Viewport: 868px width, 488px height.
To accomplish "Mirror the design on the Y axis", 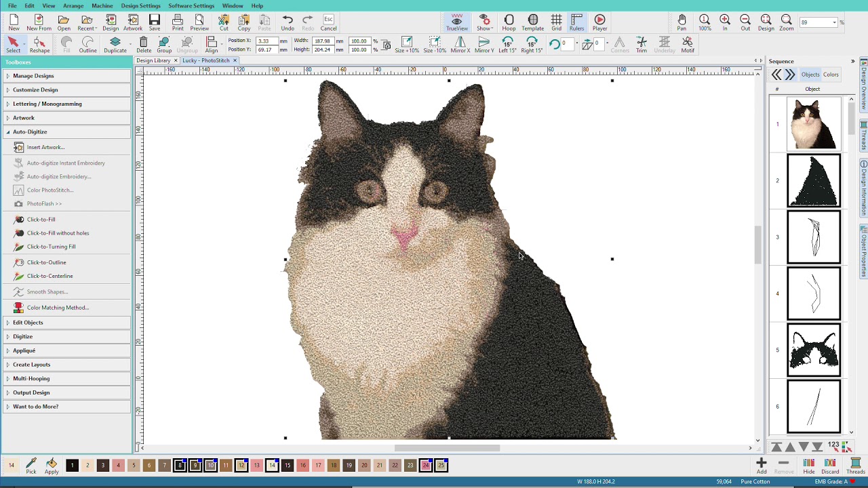I will (x=484, y=45).
